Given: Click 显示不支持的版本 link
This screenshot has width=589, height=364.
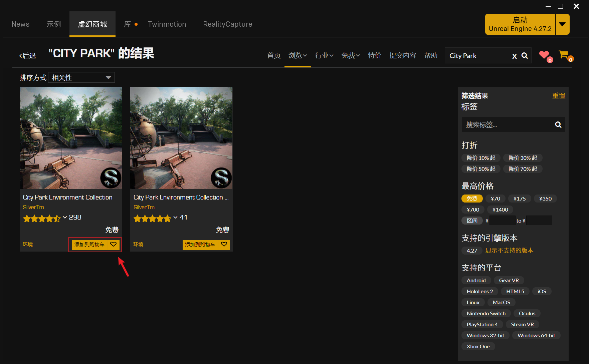Looking at the screenshot, I should pos(509,251).
